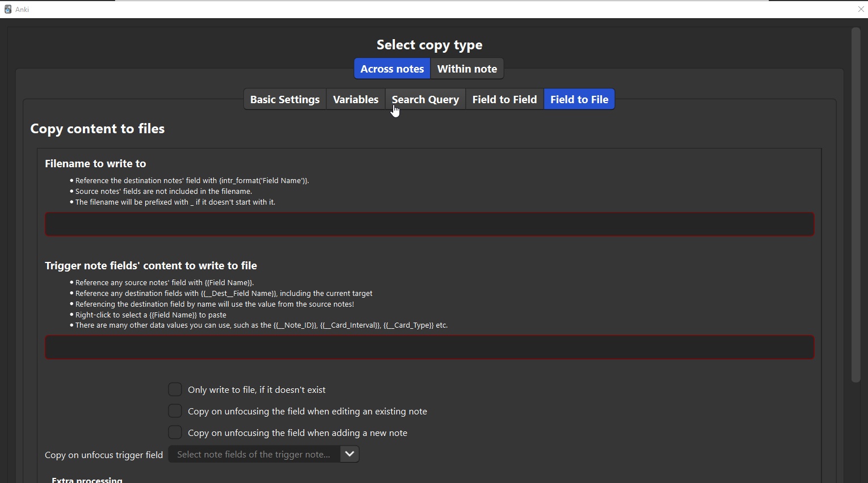The width and height of the screenshot is (868, 483).
Task: Click the vertical scrollbar on the right
Action: click(856, 204)
